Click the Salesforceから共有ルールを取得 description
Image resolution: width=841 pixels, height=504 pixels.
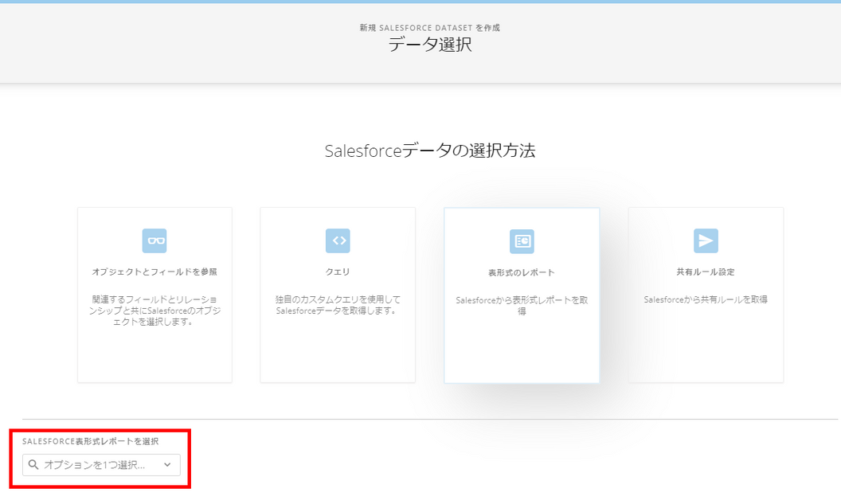pos(706,299)
